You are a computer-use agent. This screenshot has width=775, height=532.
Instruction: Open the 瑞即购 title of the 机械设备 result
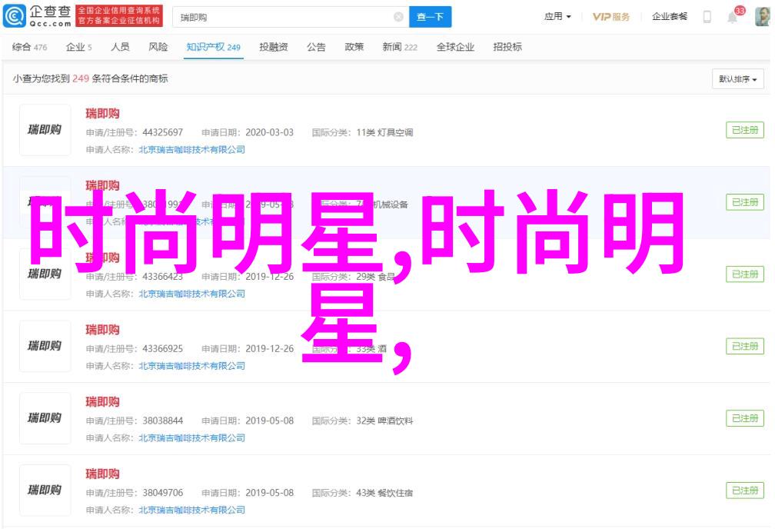102,186
